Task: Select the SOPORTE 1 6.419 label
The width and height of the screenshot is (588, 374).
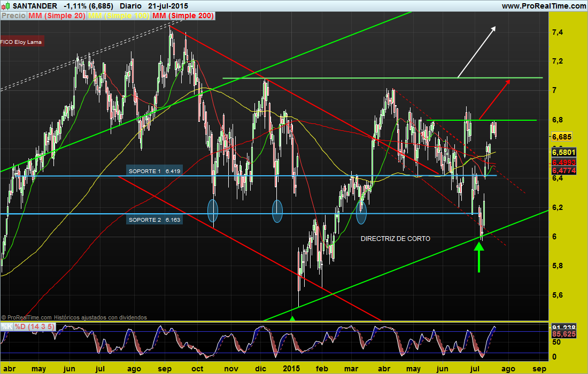Action: 154,171
